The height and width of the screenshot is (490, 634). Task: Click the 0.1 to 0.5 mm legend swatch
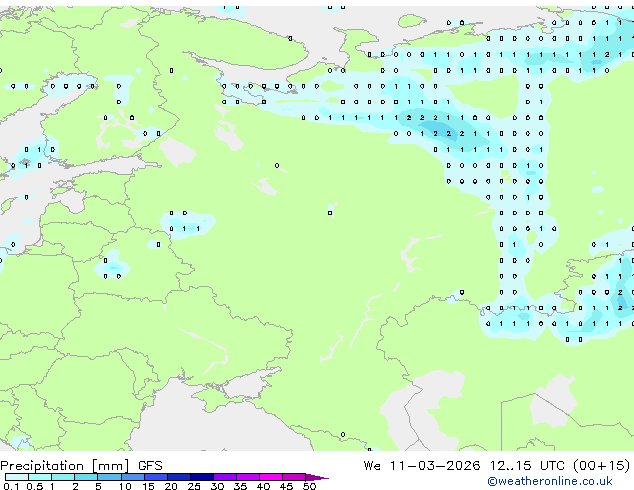pos(17,477)
